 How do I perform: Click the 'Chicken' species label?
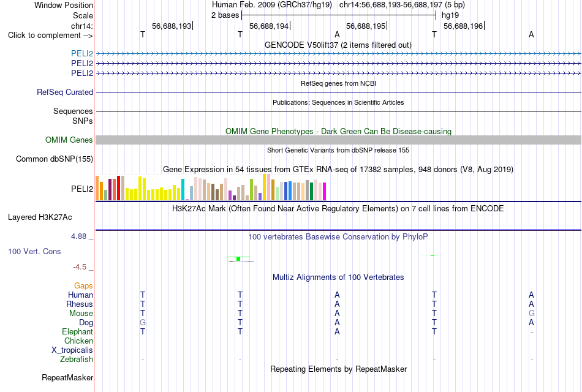(78, 341)
